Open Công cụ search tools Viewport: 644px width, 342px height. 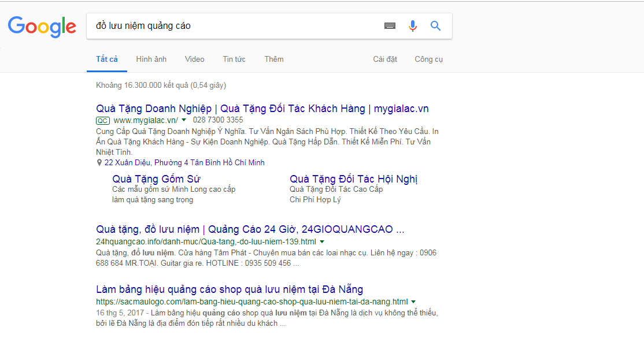[428, 59]
